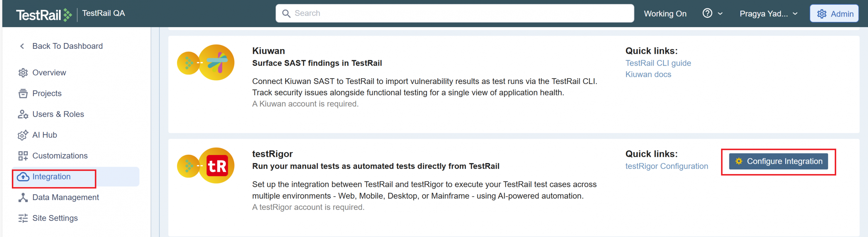Click the Users & Roles icon
868x237 pixels.
[x=23, y=114]
